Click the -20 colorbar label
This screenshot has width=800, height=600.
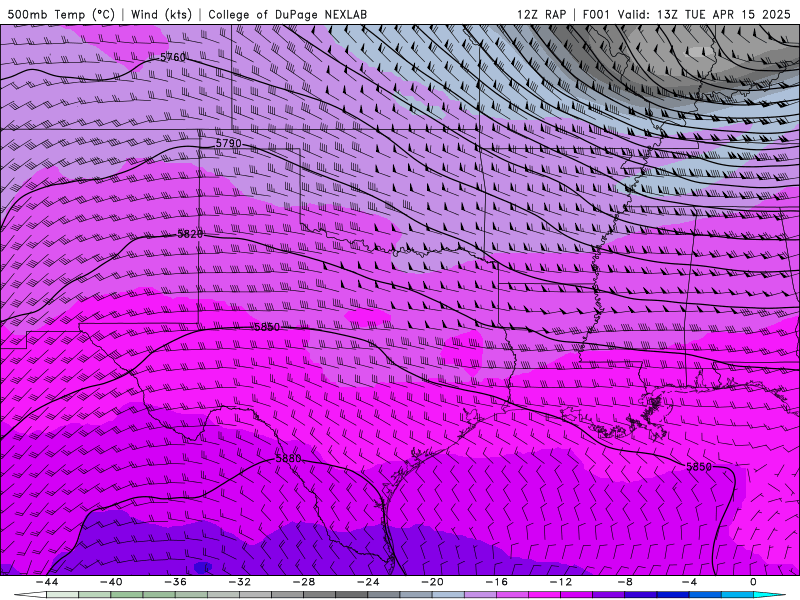click(x=432, y=582)
